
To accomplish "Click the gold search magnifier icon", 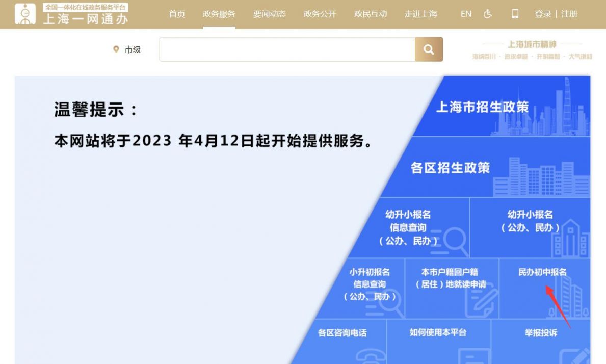I will [x=429, y=49].
